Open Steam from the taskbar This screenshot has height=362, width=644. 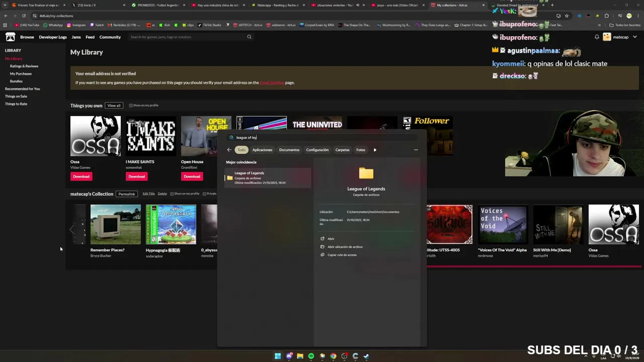tap(366, 356)
